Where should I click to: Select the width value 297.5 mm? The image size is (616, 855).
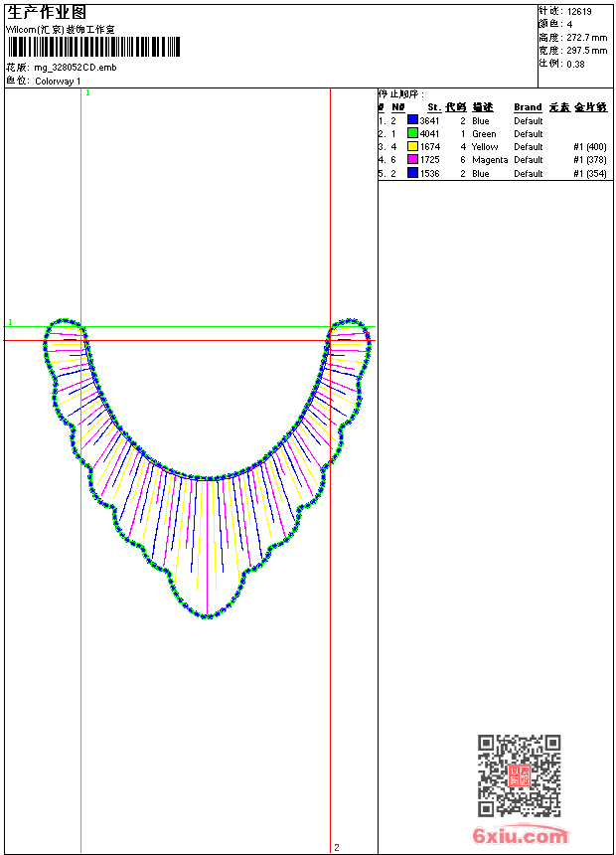coord(586,50)
